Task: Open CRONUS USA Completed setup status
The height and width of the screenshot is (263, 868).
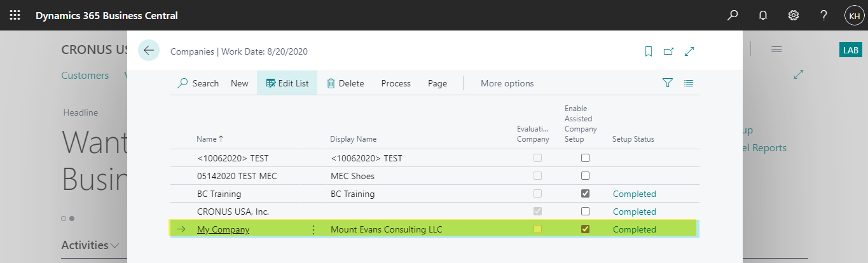Action: point(634,212)
